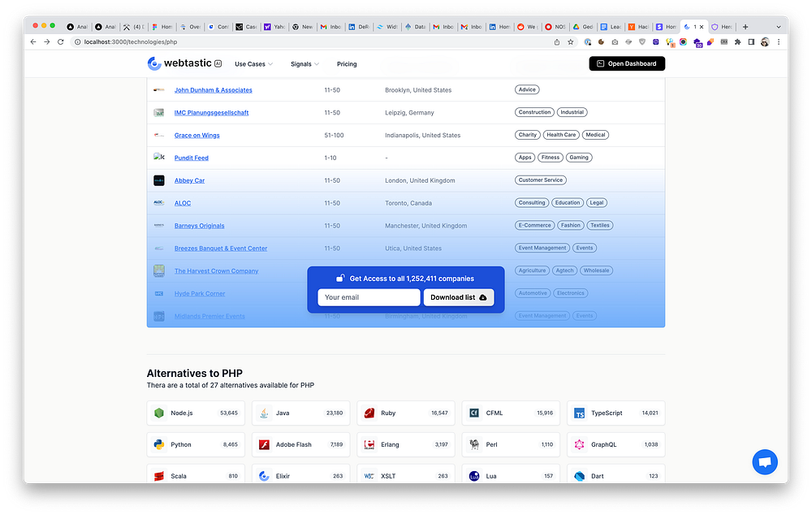Click the browser address bar URL
The width and height of the screenshot is (812, 515).
[131, 42]
